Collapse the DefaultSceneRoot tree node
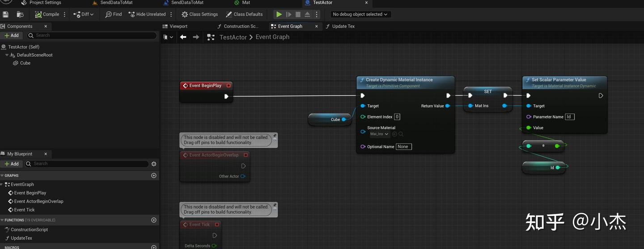 (7, 55)
